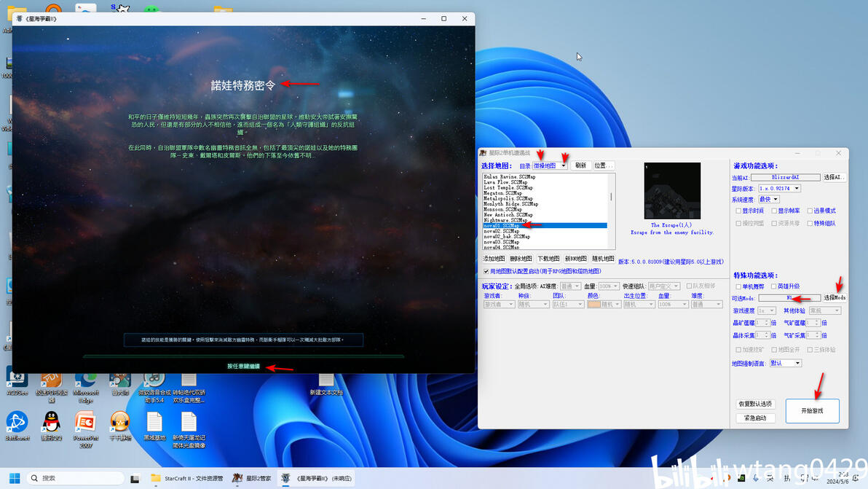Screen dimensions: 868x489
Task: Expand the 系统速度 最快 dropdown
Action: coord(769,200)
